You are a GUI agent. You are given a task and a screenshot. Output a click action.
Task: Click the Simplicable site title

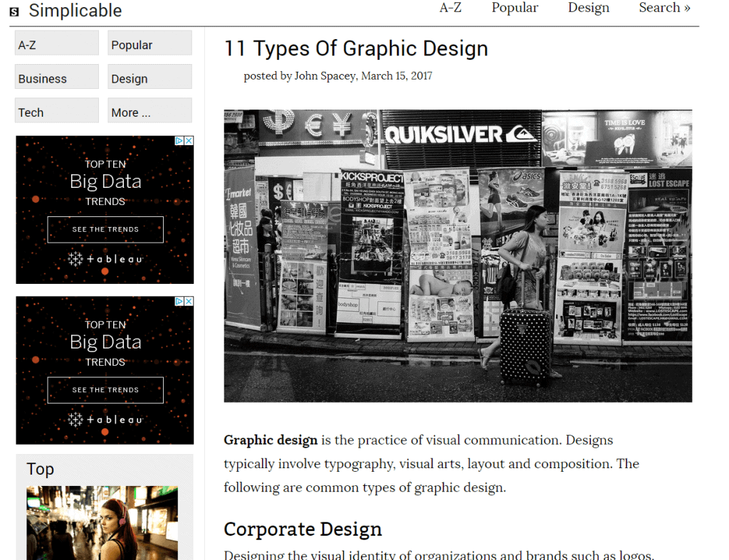[75, 11]
